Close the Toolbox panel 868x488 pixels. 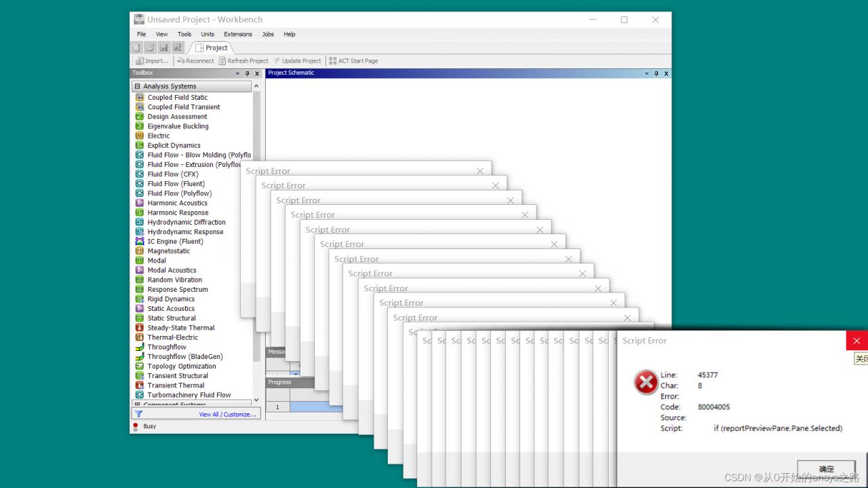257,73
